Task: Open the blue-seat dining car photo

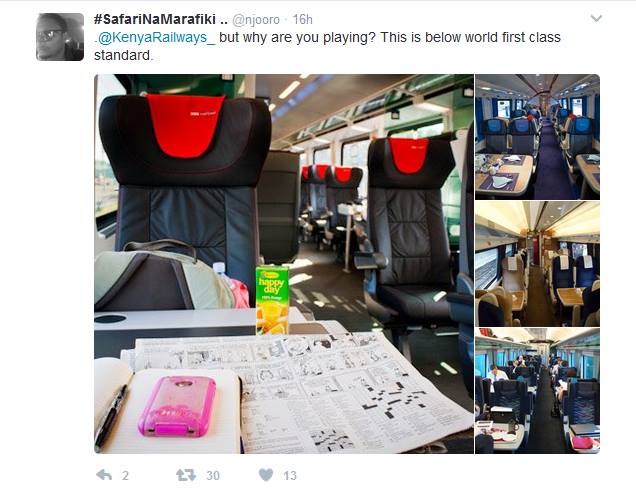Action: [x=537, y=137]
